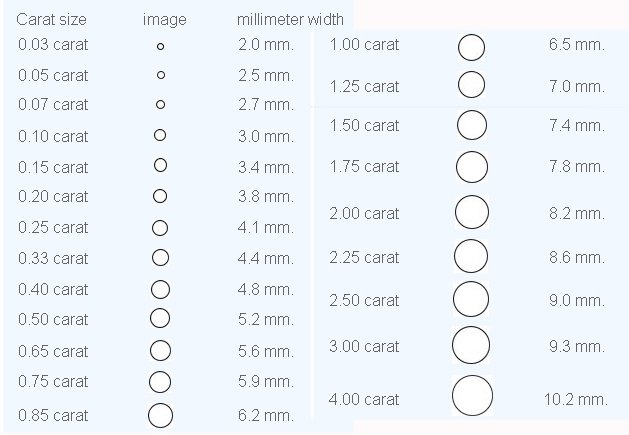Select the 0.75 carat circle image
This screenshot has width=629, height=435.
(160, 382)
